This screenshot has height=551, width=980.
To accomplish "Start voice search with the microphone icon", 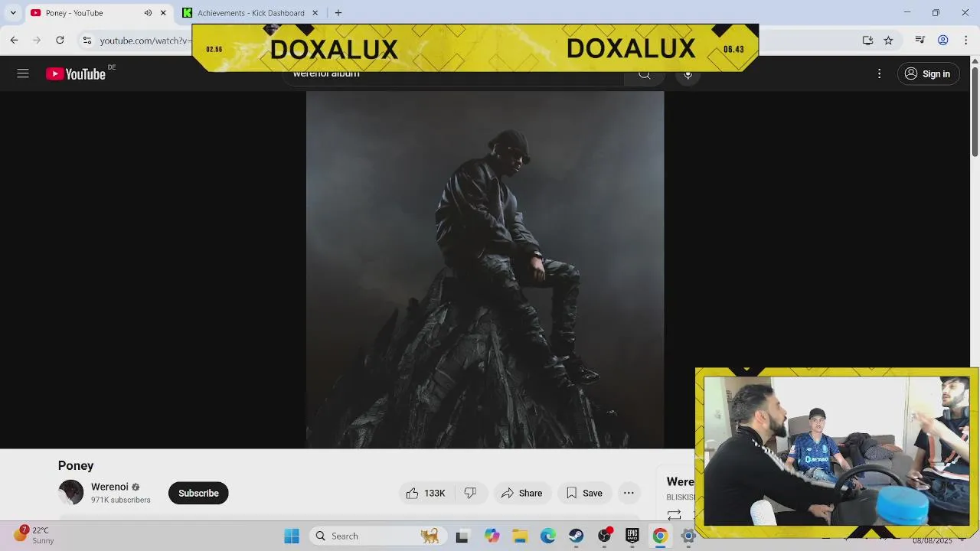I will pos(688,75).
